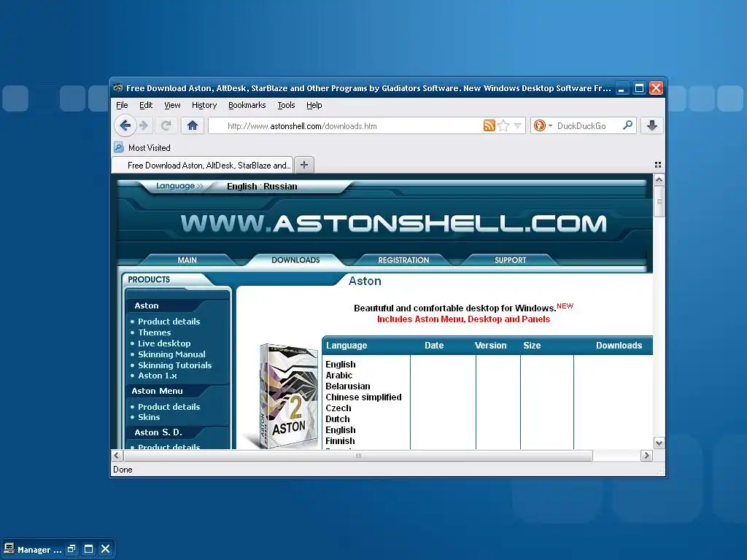747x560 pixels.
Task: Open Aston Product details link
Action: (169, 322)
